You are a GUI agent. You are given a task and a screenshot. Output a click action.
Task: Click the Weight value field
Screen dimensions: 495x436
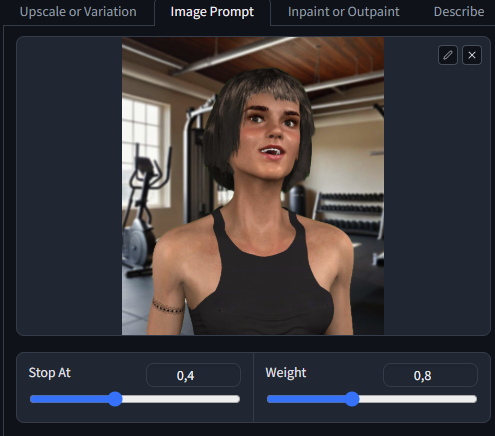[x=430, y=375]
